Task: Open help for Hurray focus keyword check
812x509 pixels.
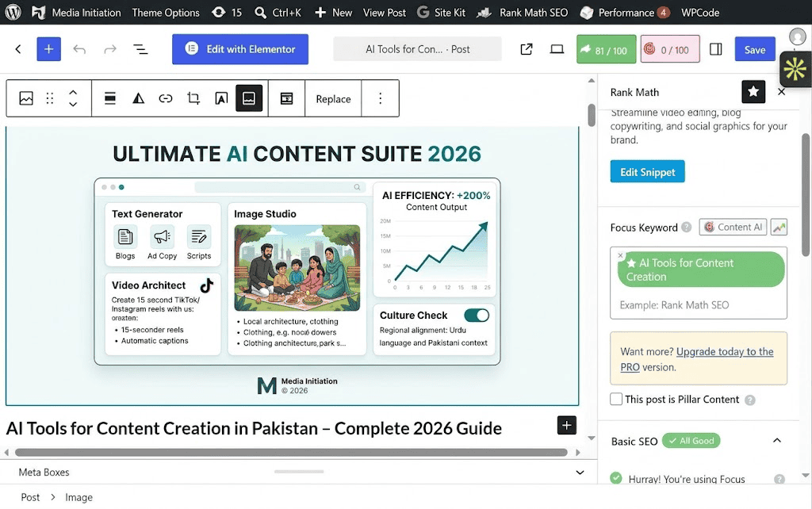Action: [779, 480]
